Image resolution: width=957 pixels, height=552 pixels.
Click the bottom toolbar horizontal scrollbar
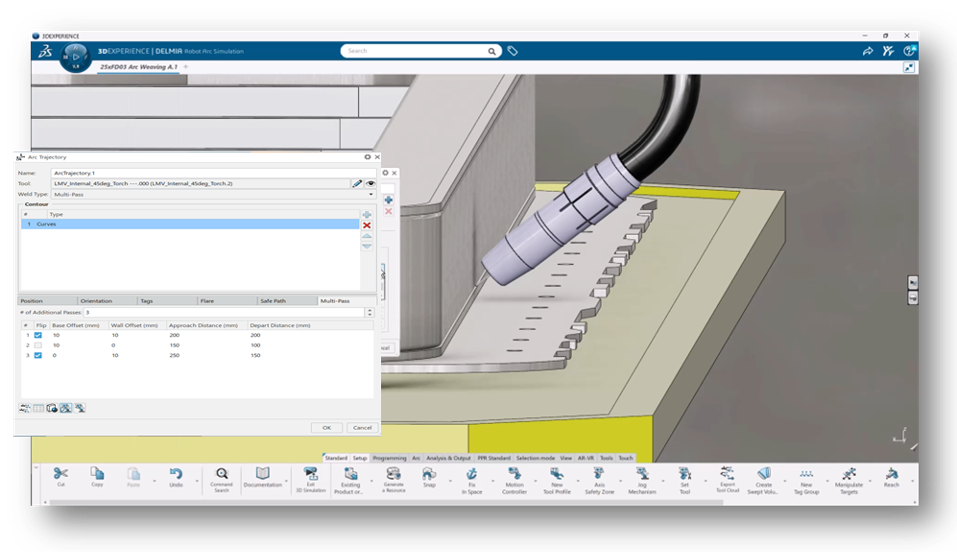[386, 503]
